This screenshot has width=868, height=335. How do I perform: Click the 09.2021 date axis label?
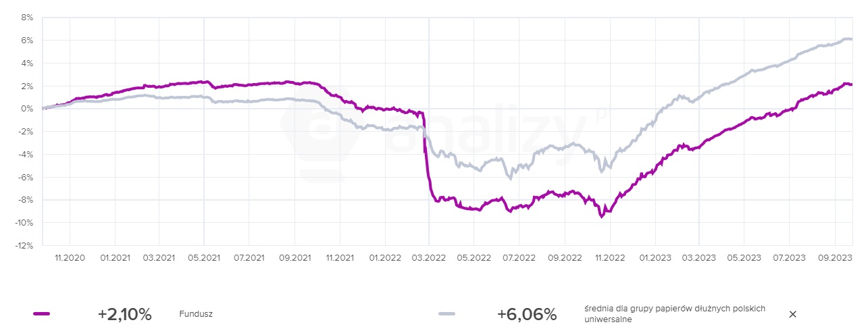pos(294,258)
